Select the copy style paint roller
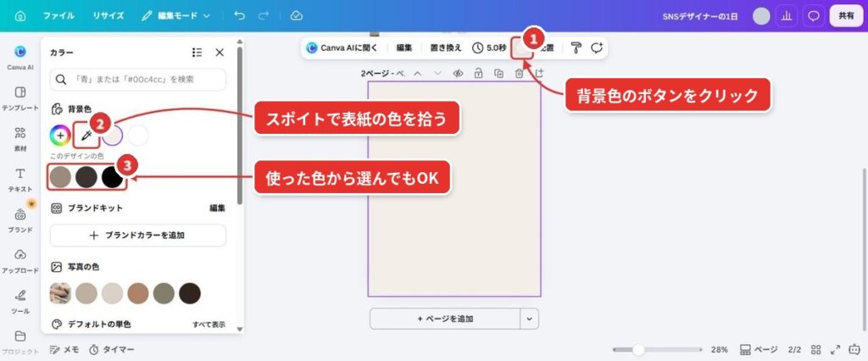The width and height of the screenshot is (868, 361). [576, 48]
